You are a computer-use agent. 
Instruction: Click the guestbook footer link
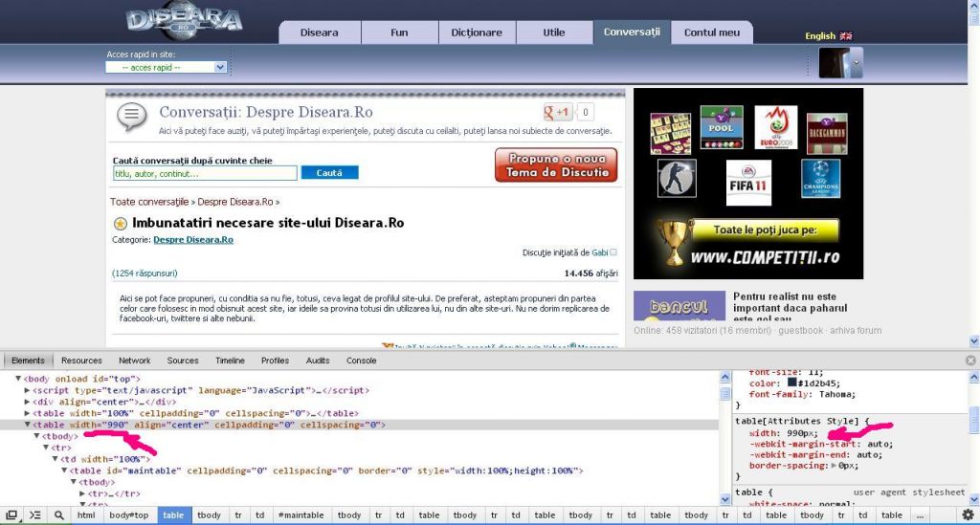pos(801,330)
